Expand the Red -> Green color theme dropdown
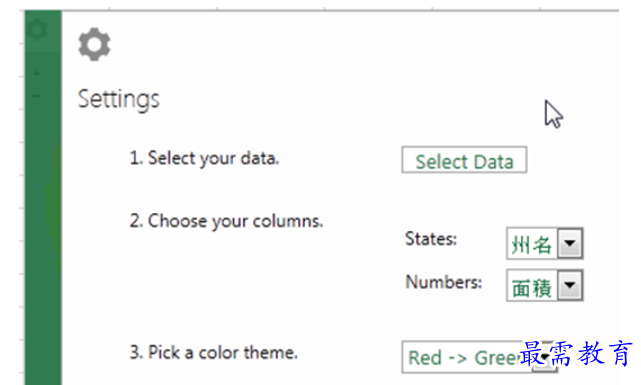This screenshot has width=641, height=385. [x=480, y=357]
